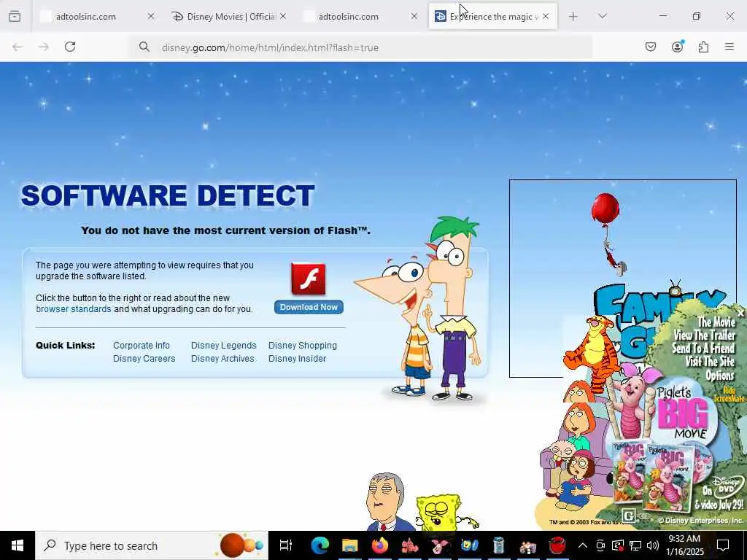This screenshot has width=747, height=560.
Task: Click the Type here to search box
Action: coord(152,545)
